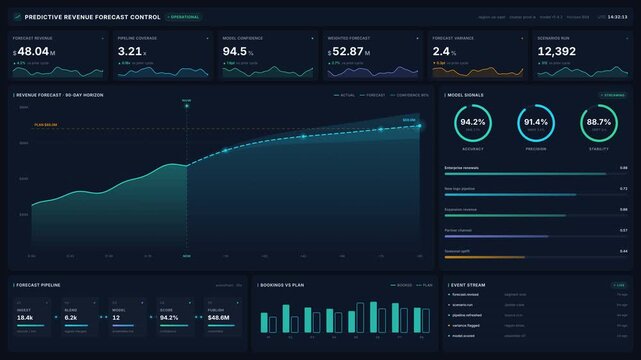Screen dimensions: 641x360
Task: Select the $52.87M weighted forecast value
Action: [x=349, y=51]
